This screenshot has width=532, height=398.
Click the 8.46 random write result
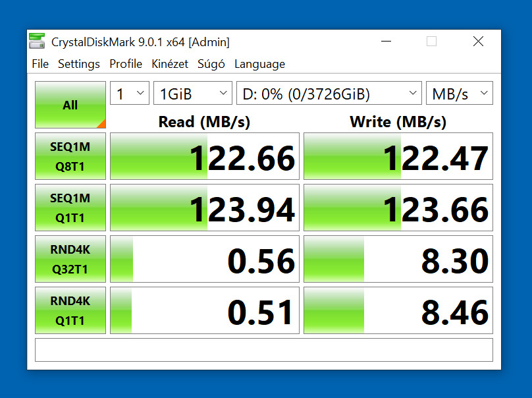398,310
